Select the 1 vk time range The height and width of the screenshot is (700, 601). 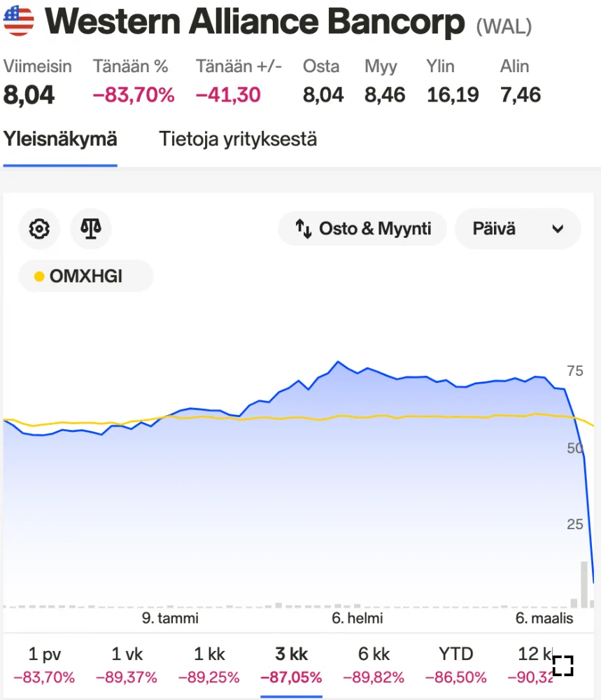pos(127,664)
